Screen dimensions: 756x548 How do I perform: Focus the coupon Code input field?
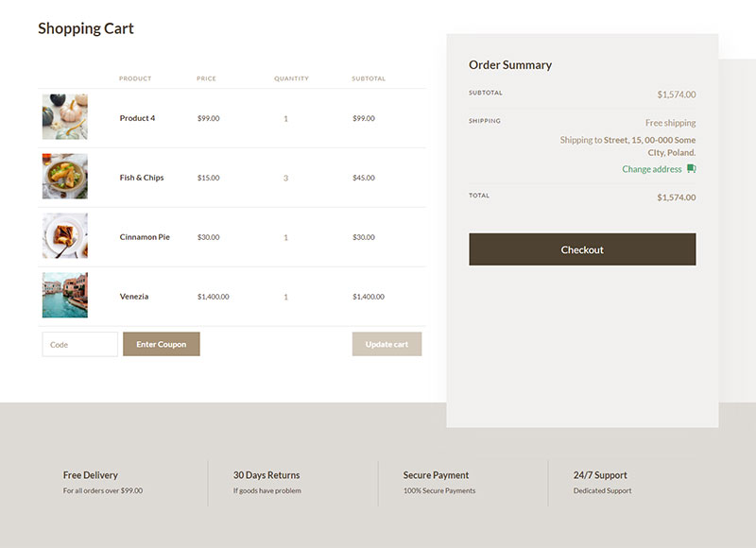click(80, 344)
